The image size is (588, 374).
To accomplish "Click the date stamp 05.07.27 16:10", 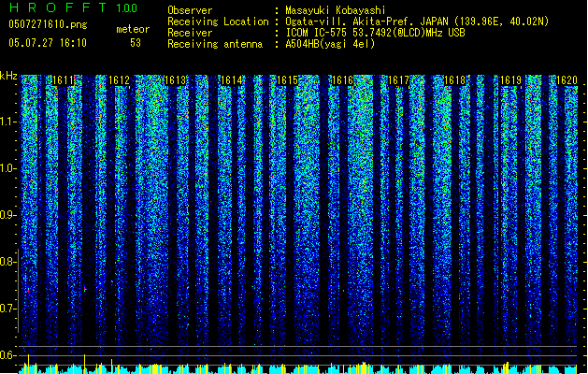I will click(x=48, y=43).
